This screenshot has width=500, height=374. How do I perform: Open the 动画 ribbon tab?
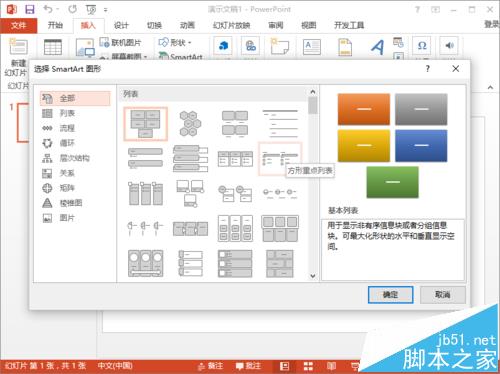[187, 25]
